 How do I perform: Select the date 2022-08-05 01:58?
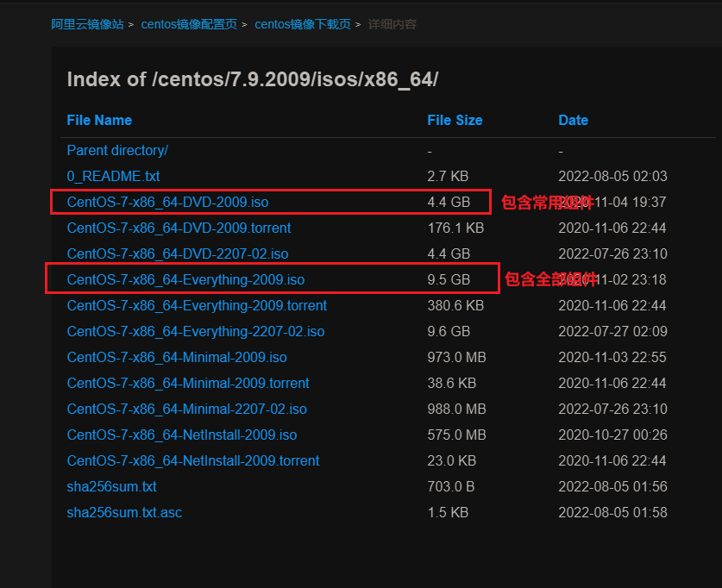tap(612, 512)
